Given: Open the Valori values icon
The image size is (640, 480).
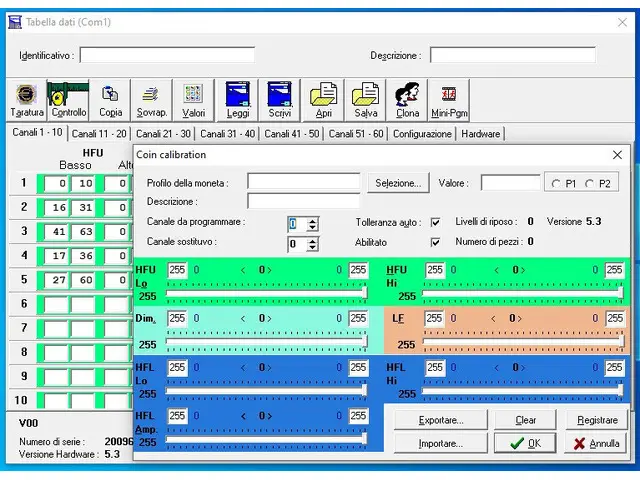Looking at the screenshot, I should point(193,100).
